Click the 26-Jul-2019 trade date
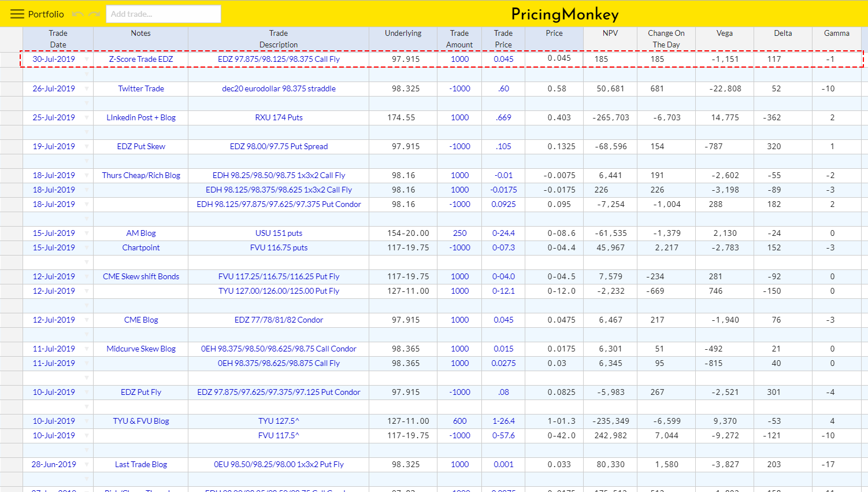The width and height of the screenshot is (868, 492). (x=54, y=88)
